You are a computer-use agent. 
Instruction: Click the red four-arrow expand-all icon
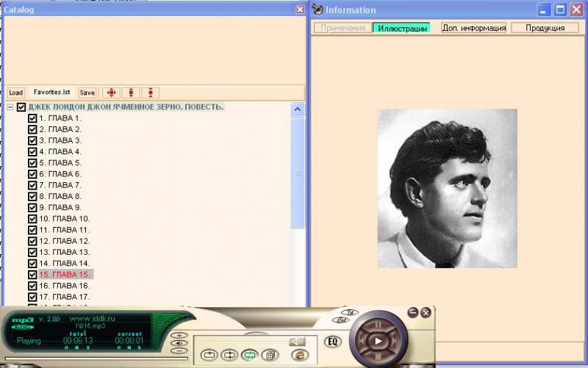110,93
